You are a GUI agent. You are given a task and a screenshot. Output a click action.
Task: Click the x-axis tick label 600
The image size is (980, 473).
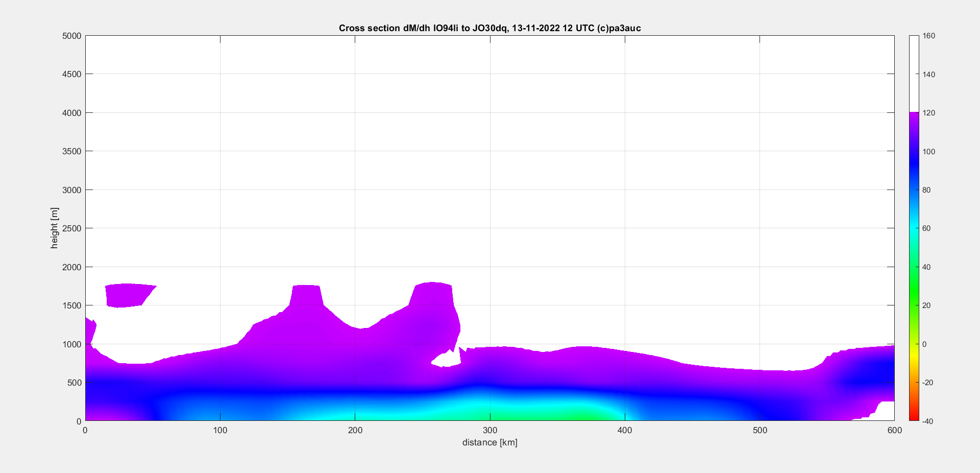click(894, 430)
